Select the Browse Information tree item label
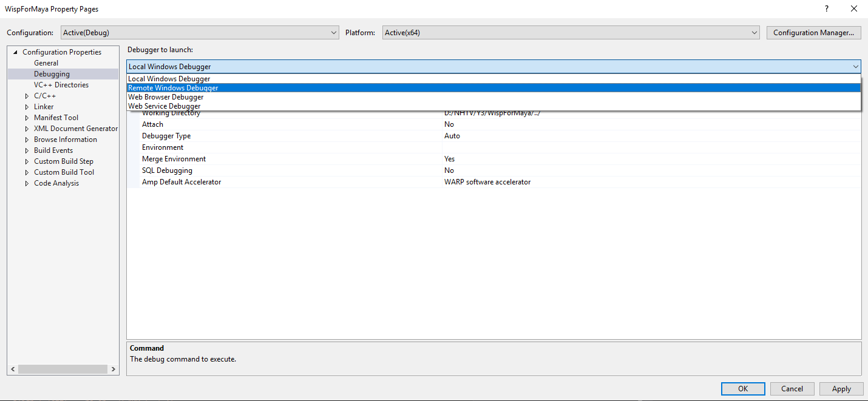 pos(66,140)
